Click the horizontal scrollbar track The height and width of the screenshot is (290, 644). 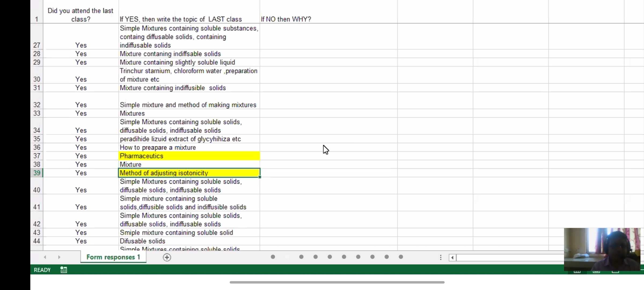pos(510,258)
